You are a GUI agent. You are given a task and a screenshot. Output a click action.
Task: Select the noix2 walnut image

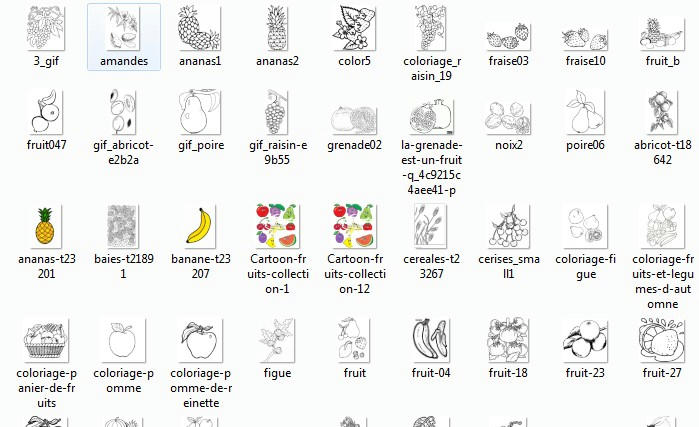click(x=508, y=115)
